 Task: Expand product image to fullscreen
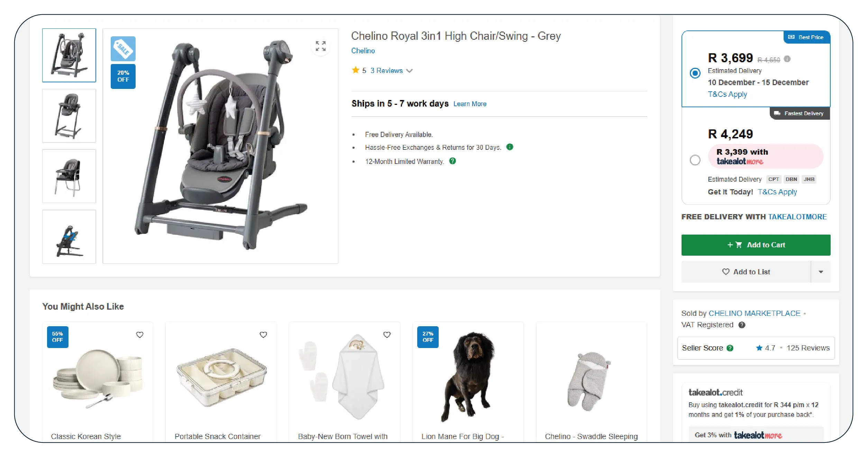point(320,46)
